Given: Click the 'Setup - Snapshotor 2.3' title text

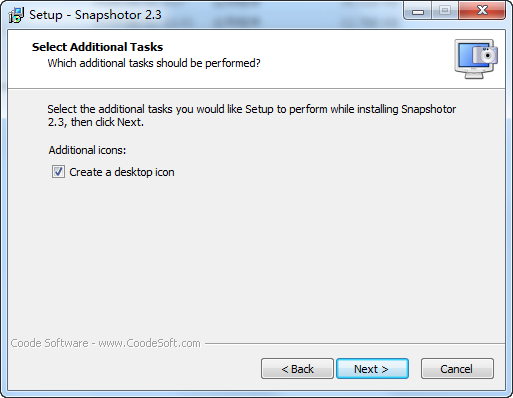Looking at the screenshot, I should [95, 15].
